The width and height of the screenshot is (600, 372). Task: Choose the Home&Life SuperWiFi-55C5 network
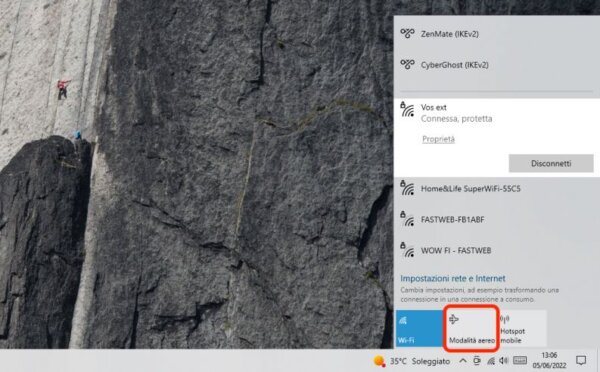(497, 189)
